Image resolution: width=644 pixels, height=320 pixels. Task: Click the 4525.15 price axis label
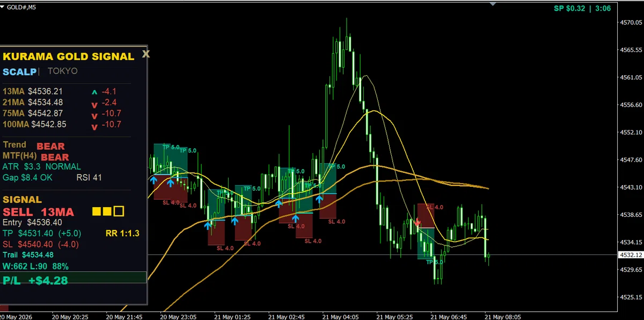[631, 296]
